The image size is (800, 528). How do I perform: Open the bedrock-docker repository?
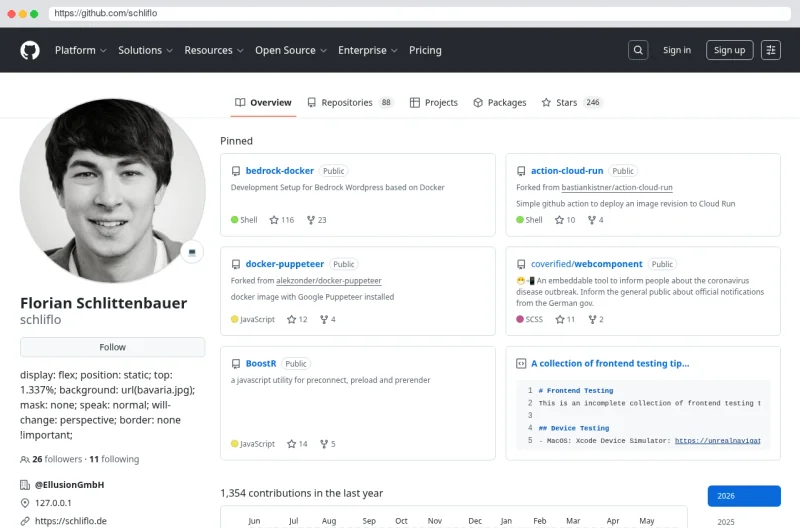coord(280,171)
